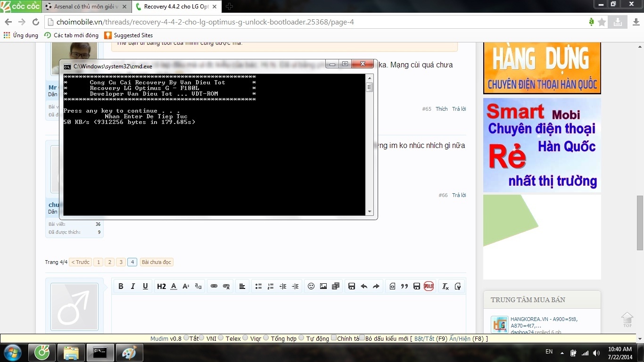
Task: Redo the last editor action
Action: tap(376, 286)
